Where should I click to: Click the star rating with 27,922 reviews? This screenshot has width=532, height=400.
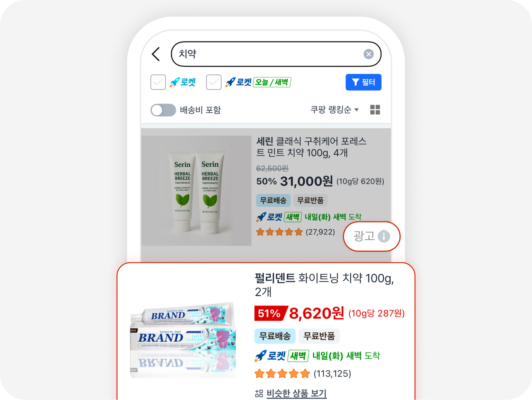point(296,232)
